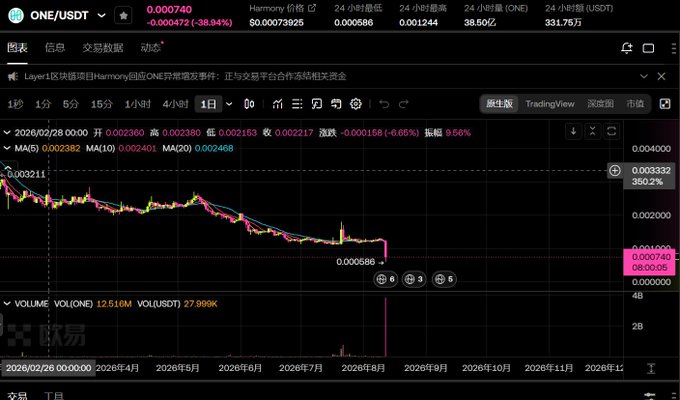Switch chart mode to 原生版
Image resolution: width=680 pixels, height=400 pixels.
(499, 104)
